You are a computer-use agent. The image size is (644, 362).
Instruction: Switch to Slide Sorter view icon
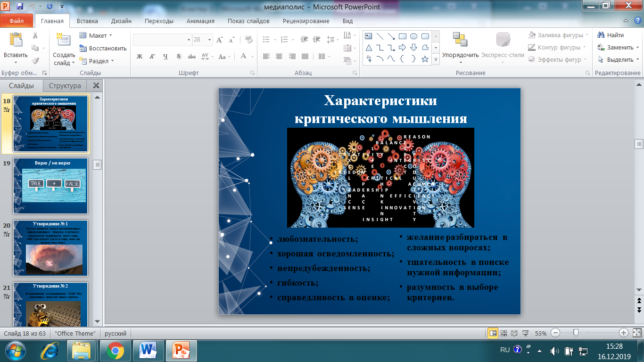tap(504, 333)
